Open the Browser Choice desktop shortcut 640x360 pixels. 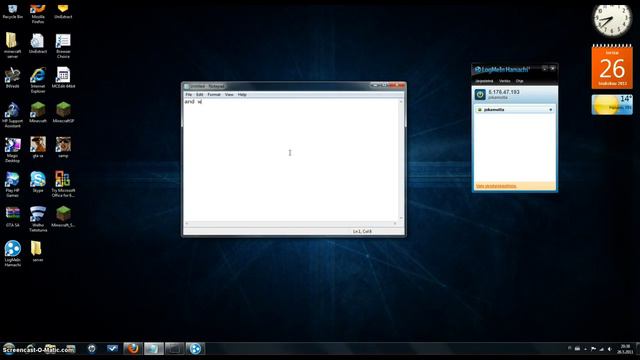pos(63,46)
